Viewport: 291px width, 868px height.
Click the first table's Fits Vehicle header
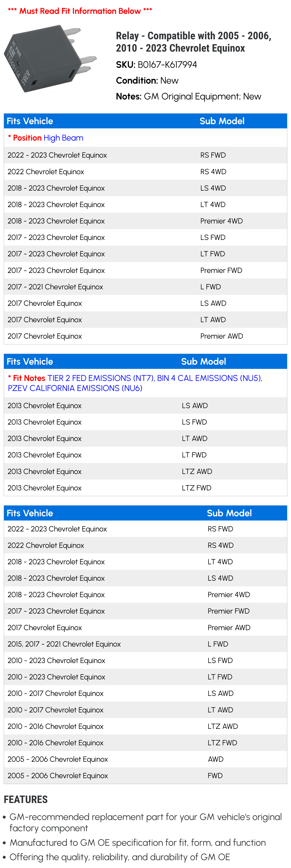coord(30,121)
